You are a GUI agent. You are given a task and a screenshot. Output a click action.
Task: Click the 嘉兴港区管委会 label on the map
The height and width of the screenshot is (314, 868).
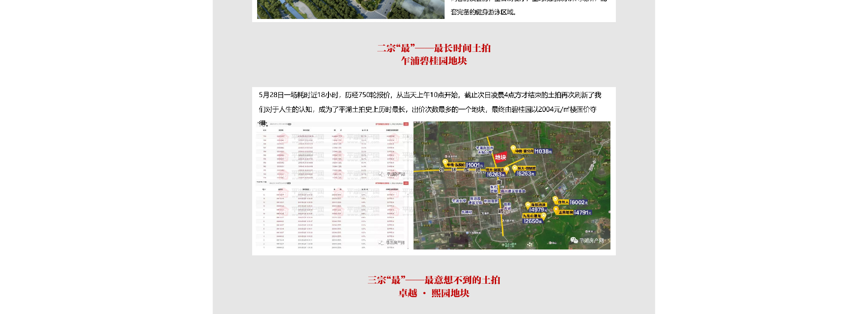pos(513,191)
